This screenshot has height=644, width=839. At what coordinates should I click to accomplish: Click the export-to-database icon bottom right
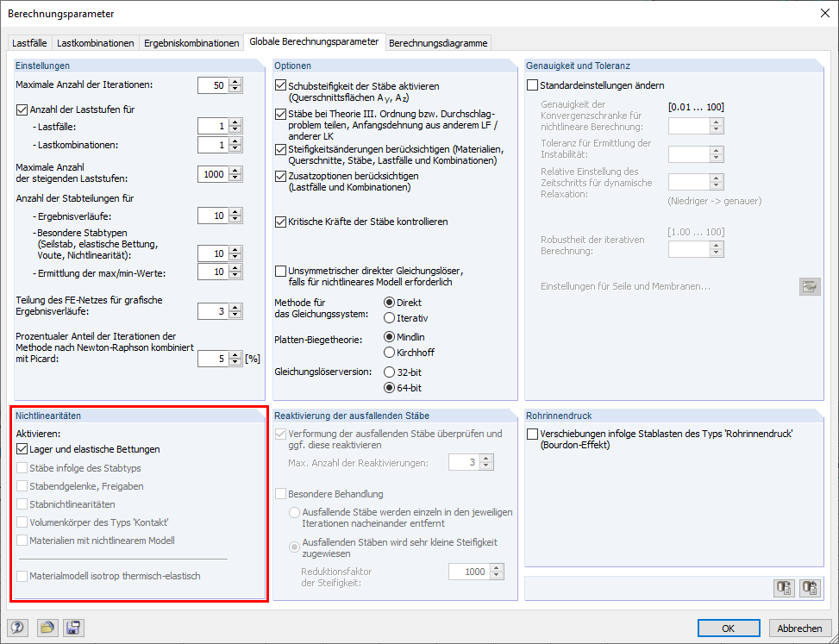pos(784,588)
